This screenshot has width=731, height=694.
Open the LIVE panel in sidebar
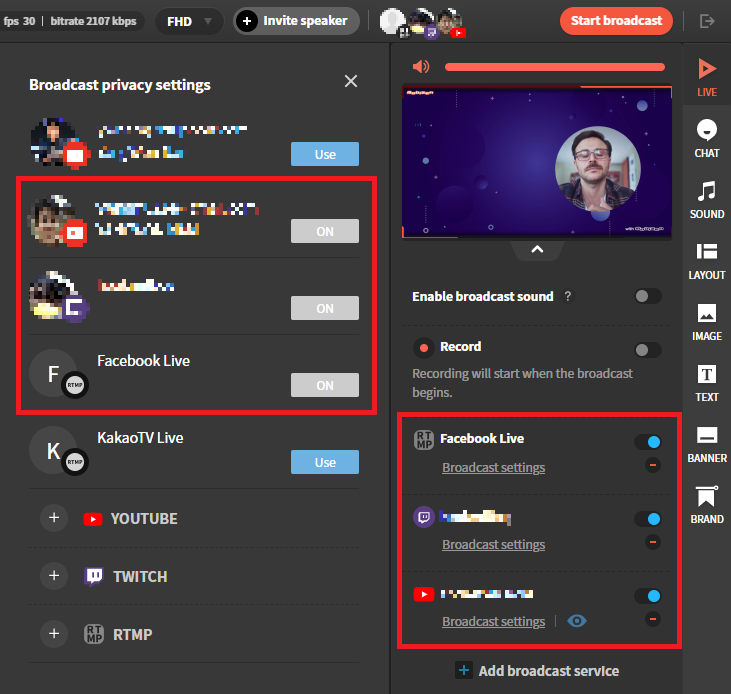pos(707,77)
